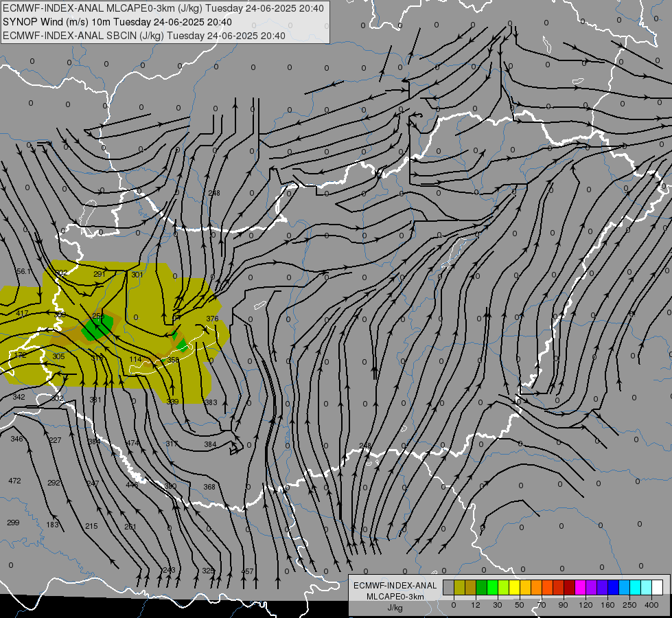
Task: Click the magenta legend swatch
Action: 581,587
